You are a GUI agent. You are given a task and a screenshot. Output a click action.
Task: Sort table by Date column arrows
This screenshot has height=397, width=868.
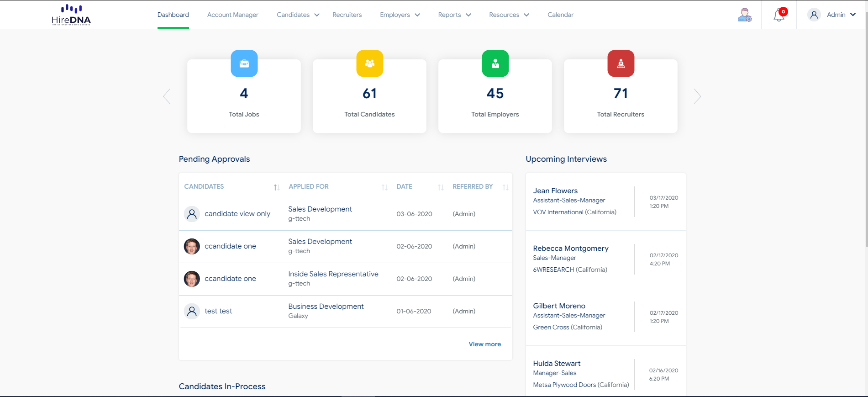coord(441,187)
